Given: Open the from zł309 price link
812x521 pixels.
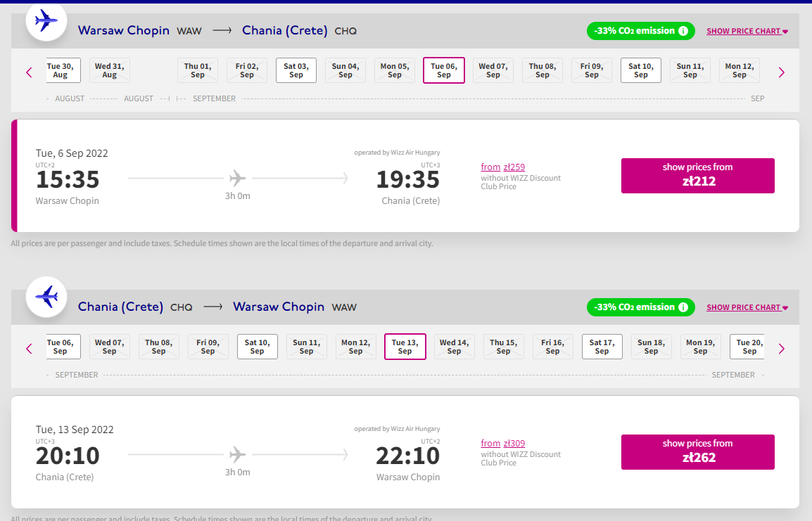Looking at the screenshot, I should point(503,444).
